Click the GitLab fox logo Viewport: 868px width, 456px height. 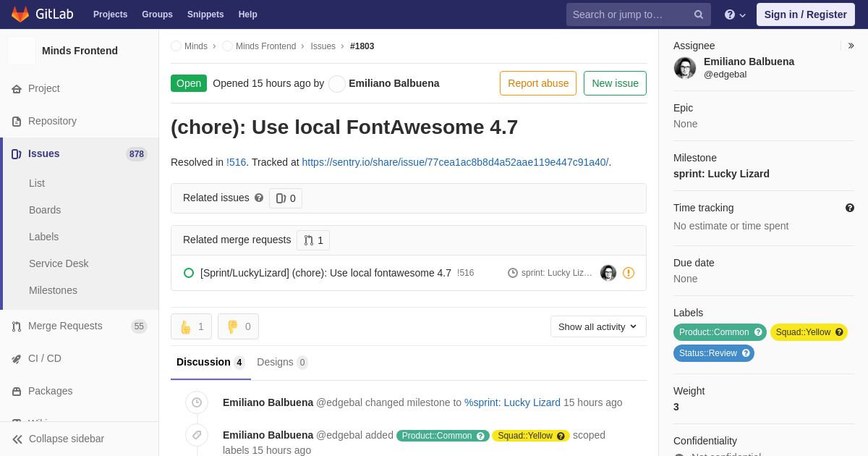(20, 14)
